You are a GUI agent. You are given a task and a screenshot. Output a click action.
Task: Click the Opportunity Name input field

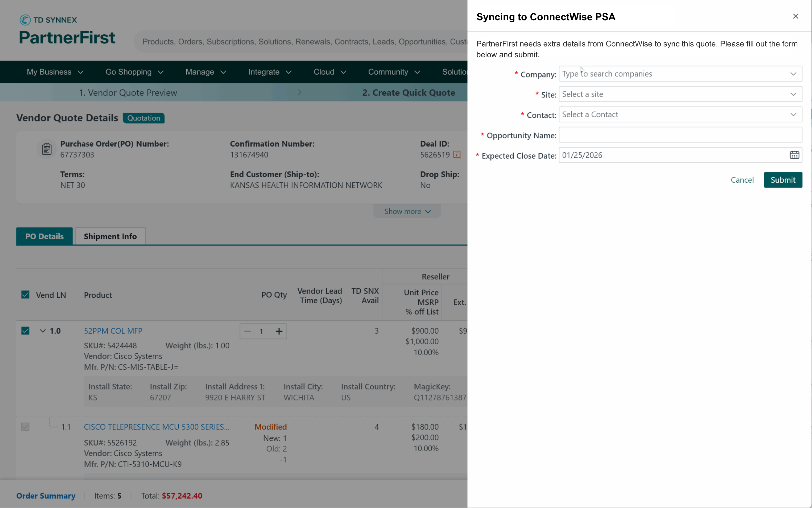tap(680, 135)
